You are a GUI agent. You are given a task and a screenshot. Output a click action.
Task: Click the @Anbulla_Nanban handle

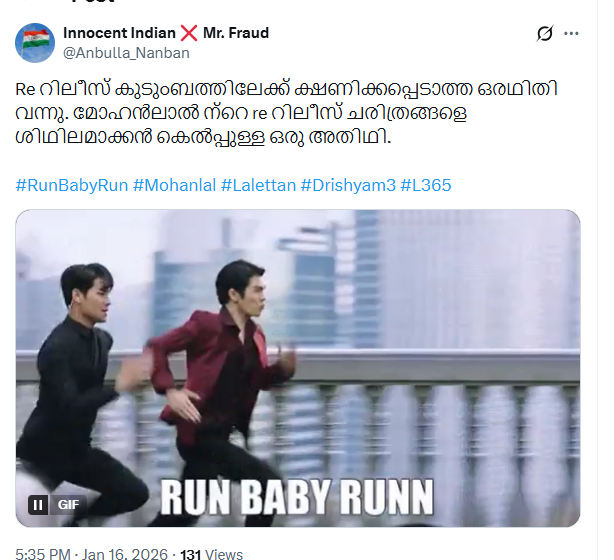point(126,53)
